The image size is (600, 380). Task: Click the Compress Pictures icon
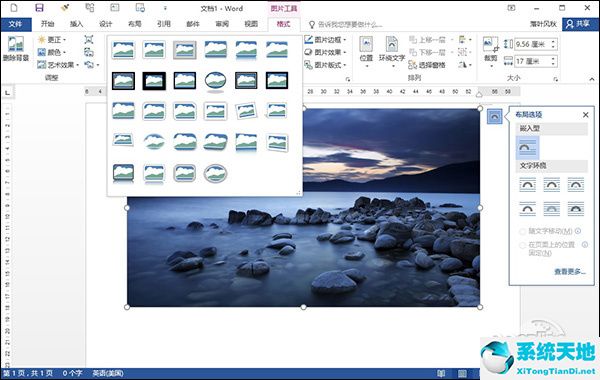point(89,39)
